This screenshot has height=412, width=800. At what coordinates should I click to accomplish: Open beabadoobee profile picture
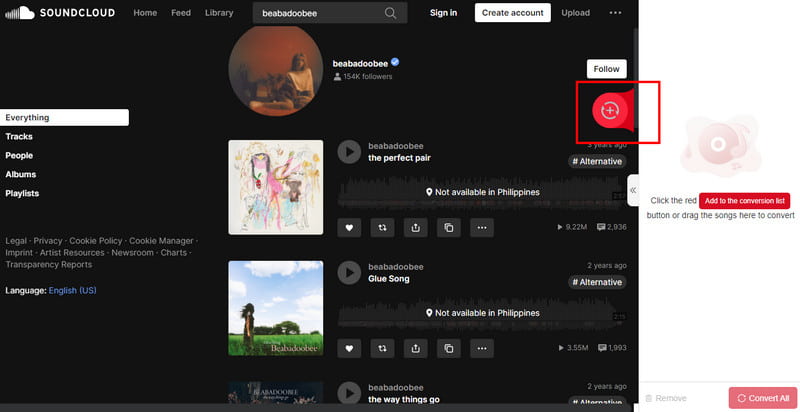276,70
